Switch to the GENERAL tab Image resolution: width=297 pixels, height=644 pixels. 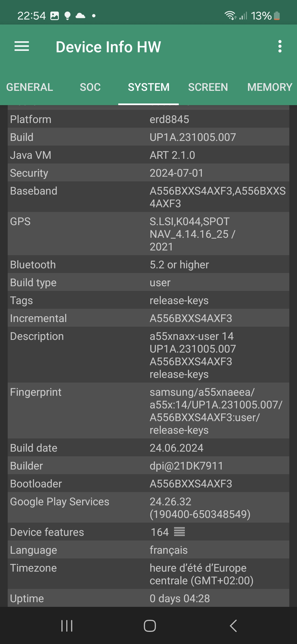(x=30, y=87)
